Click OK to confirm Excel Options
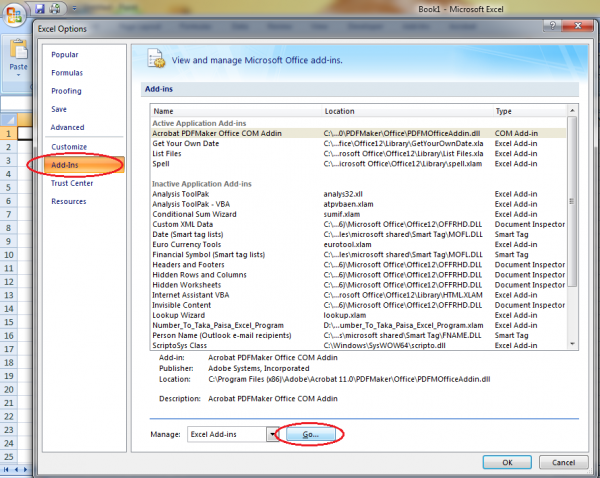The width and height of the screenshot is (600, 478). point(507,462)
